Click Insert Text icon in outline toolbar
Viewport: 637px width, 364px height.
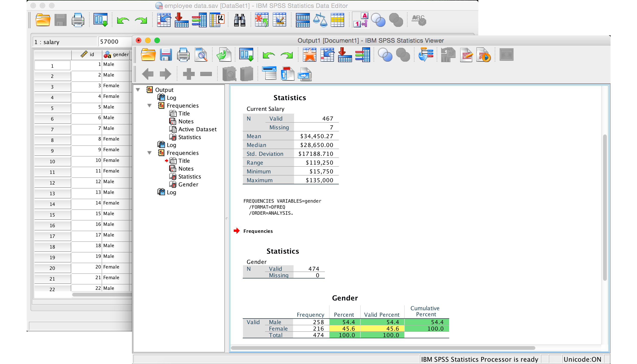click(305, 74)
